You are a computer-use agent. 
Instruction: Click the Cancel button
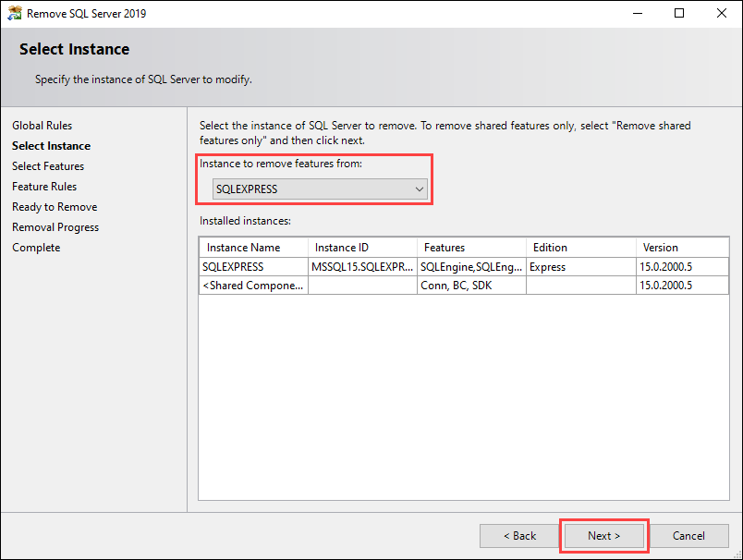(x=688, y=536)
